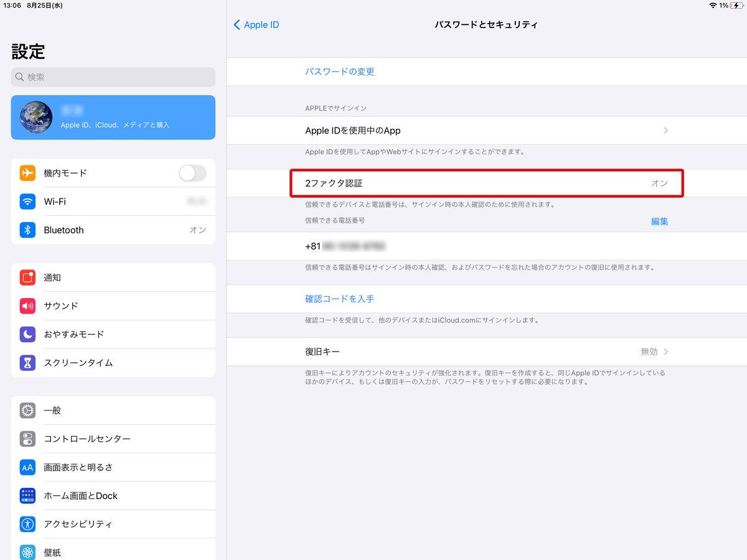Select アクセシビリティ in the sidebar
Viewport: 747px width, 560px height.
pyautogui.click(x=113, y=524)
